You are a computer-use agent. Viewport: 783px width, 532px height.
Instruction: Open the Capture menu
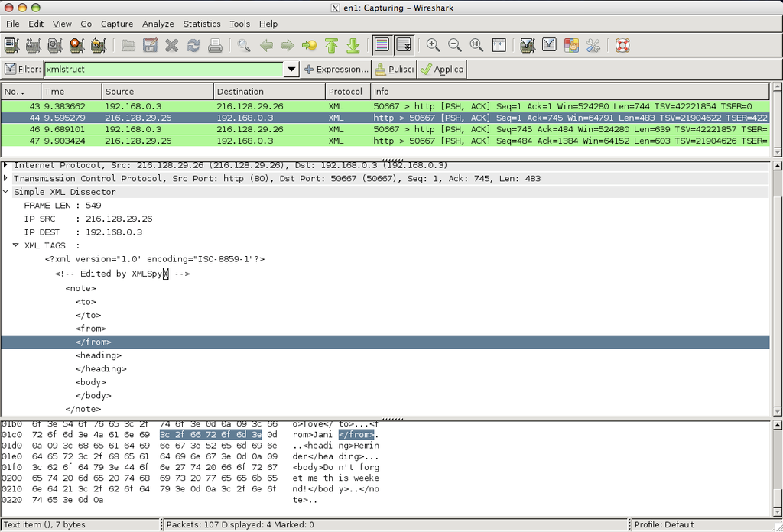[x=117, y=24]
